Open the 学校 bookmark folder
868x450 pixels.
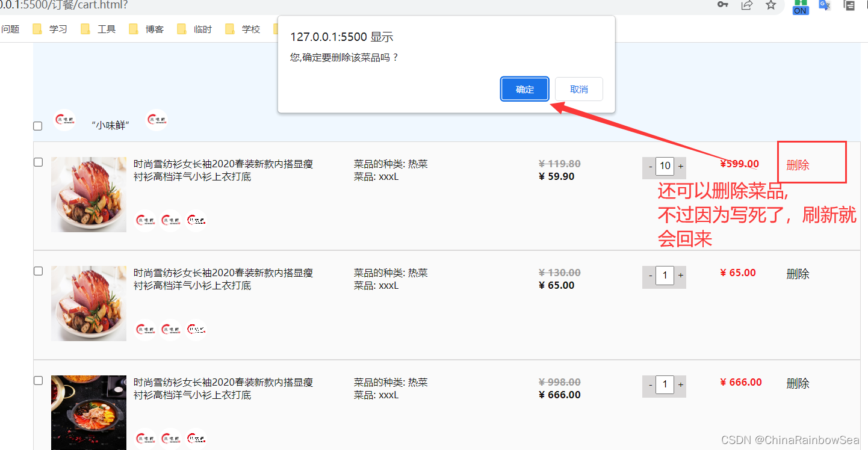pos(243,29)
